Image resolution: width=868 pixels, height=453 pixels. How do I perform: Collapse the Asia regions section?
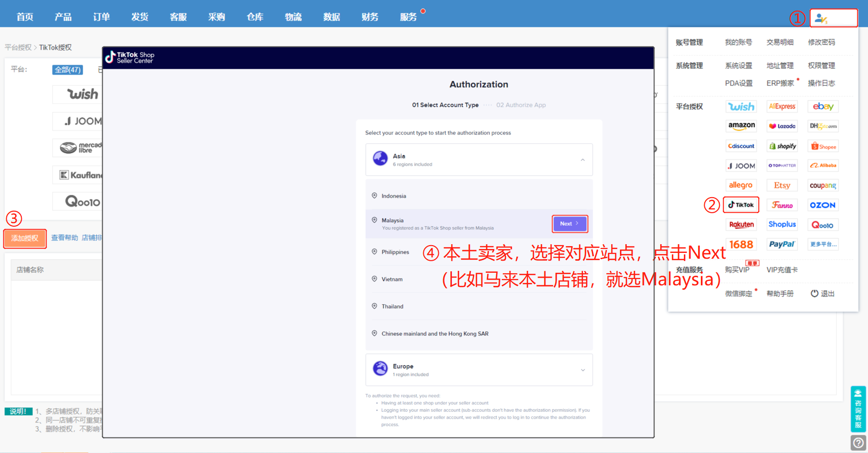coord(582,159)
